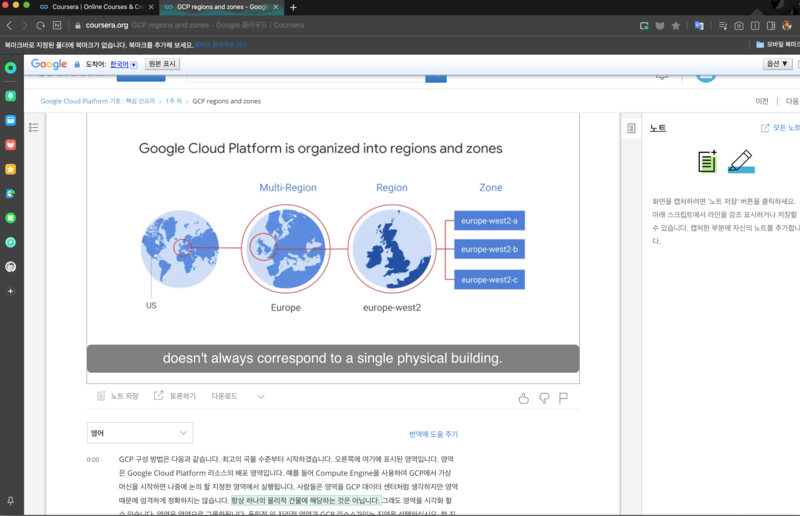
Task: Open the Google Translate toolbar icon
Action: pos(699,26)
